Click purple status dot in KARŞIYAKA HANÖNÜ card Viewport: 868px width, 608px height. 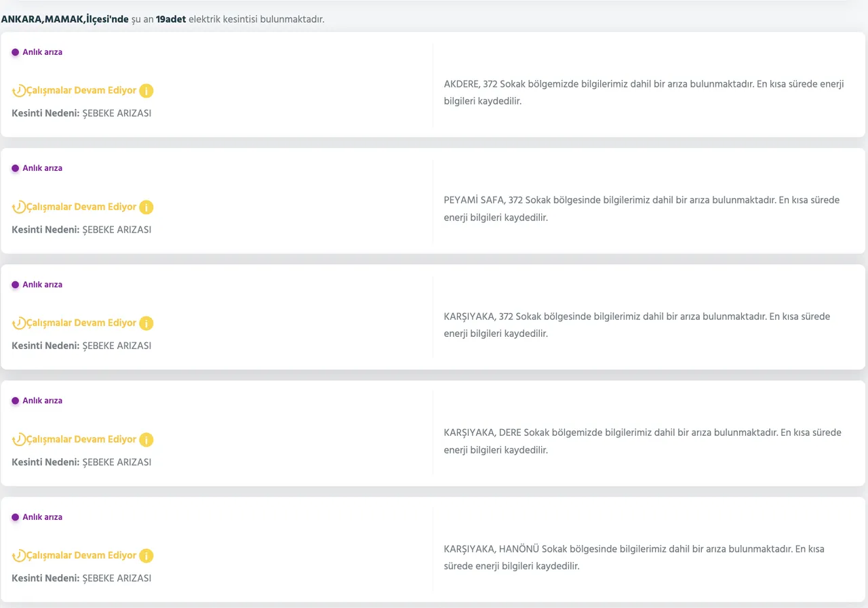pyautogui.click(x=15, y=517)
